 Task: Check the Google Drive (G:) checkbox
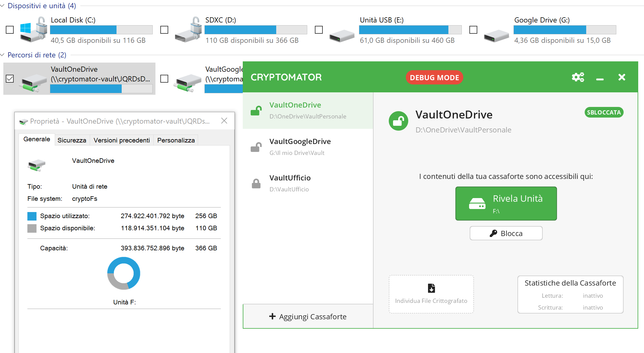pyautogui.click(x=473, y=30)
